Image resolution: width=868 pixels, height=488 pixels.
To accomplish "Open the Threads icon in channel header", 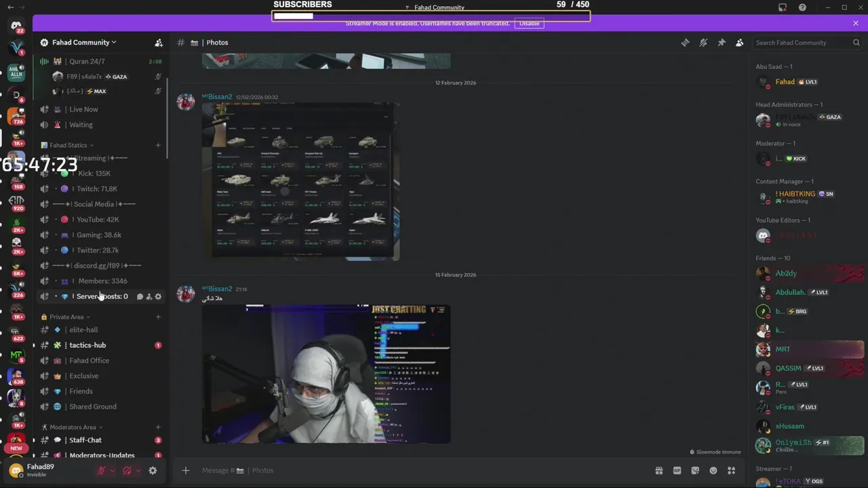I will pos(685,43).
